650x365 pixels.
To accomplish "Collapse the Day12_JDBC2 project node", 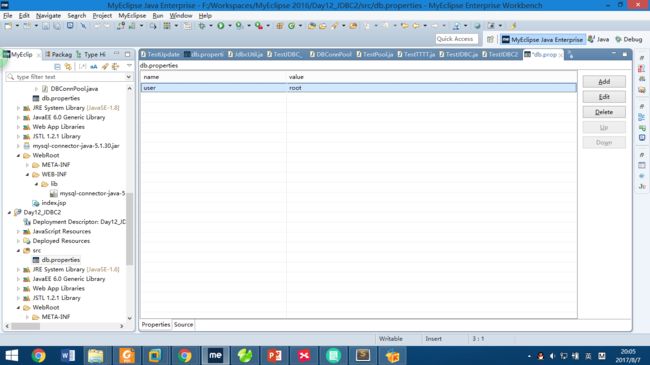I will tap(9, 212).
